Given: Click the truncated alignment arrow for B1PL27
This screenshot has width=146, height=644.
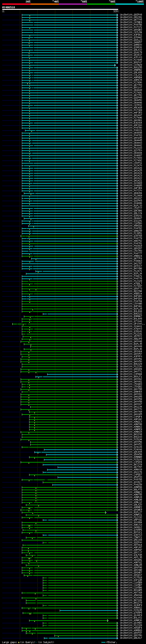Looking at the screenshot, I should point(106,512).
